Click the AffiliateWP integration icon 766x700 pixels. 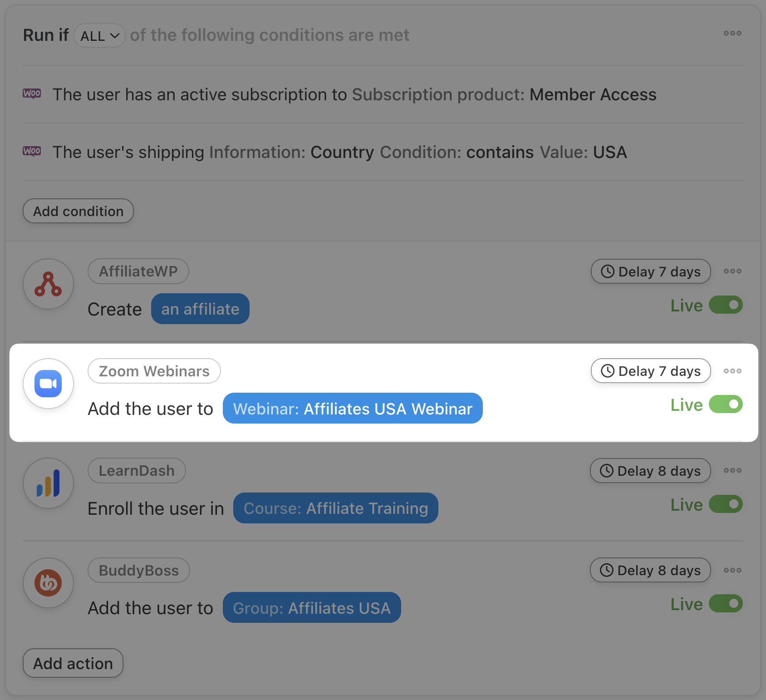click(48, 284)
